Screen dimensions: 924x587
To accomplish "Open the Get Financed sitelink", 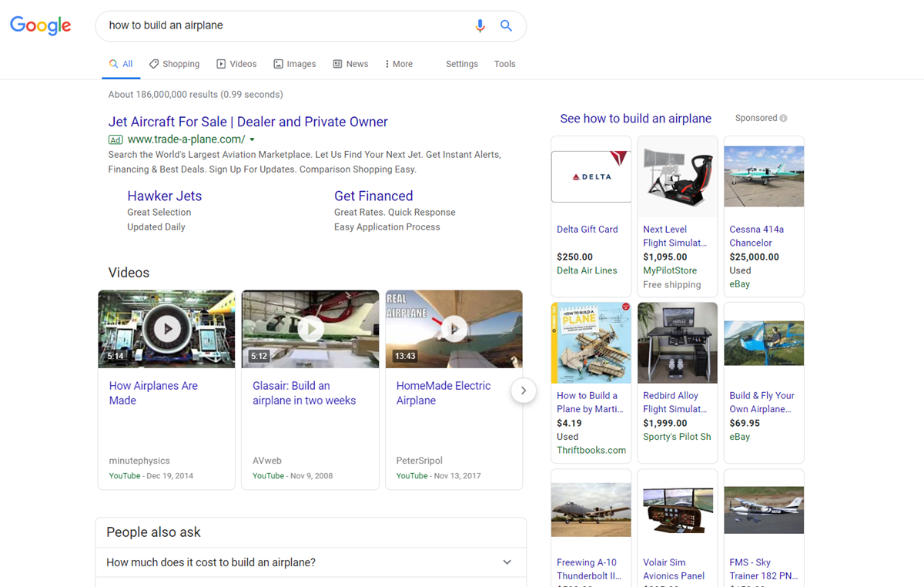I will [x=373, y=196].
